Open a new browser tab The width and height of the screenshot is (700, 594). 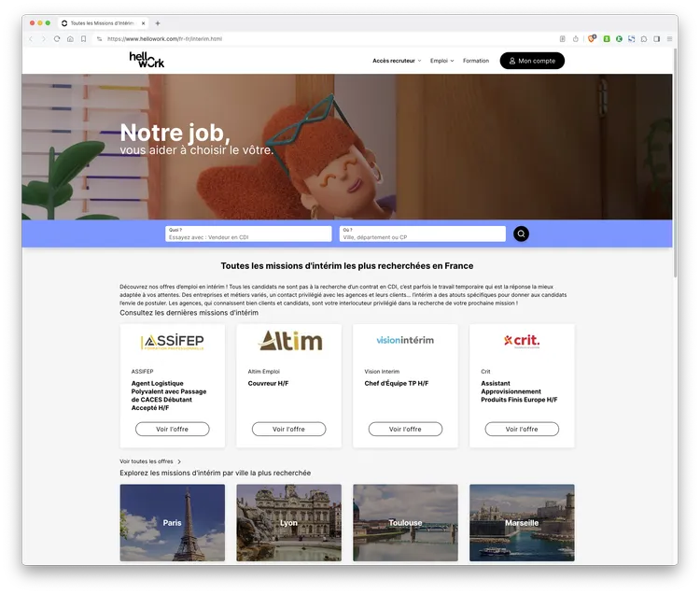coord(158,23)
